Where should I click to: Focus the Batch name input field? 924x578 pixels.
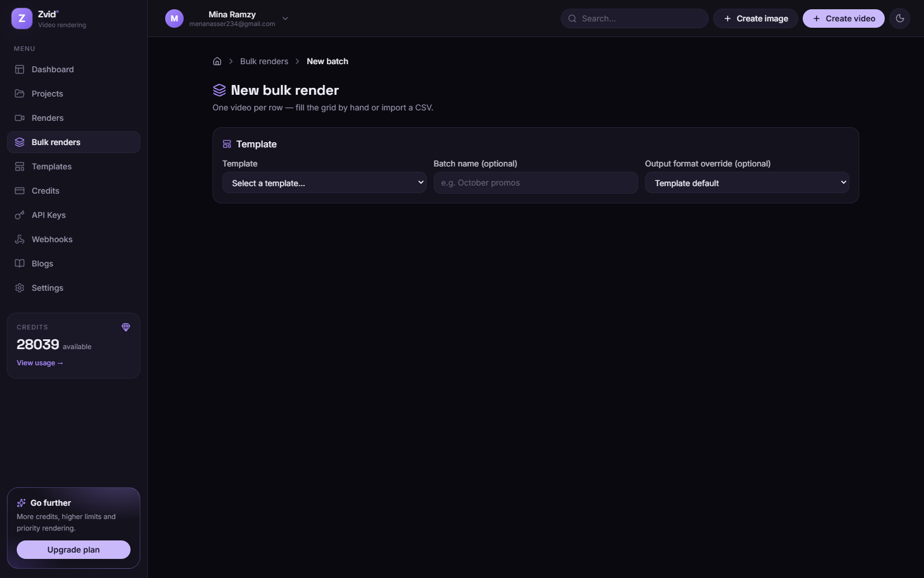[535, 183]
